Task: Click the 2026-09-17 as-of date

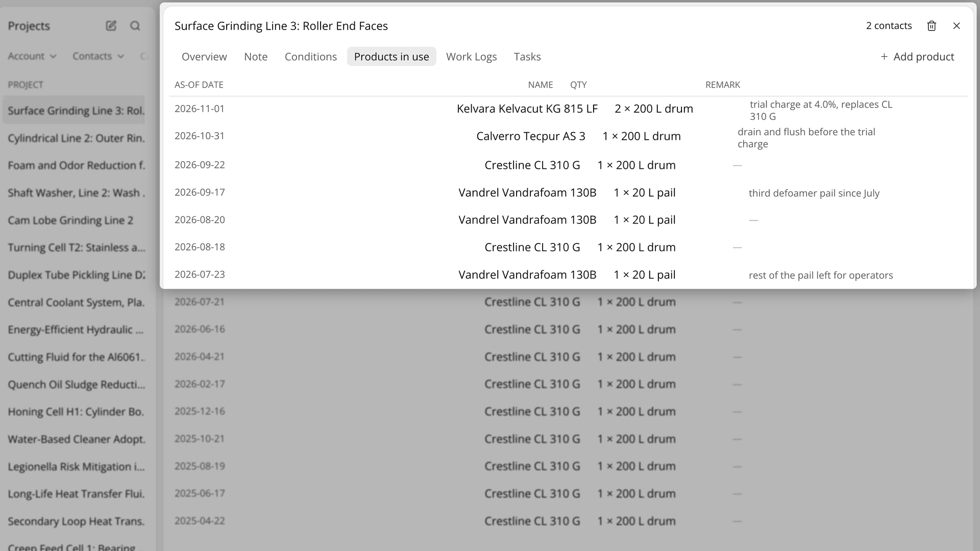Action: (200, 192)
